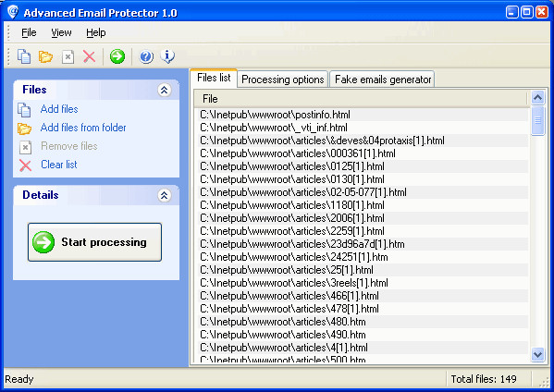The height and width of the screenshot is (392, 554).
Task: Switch to the Processing options tab
Action: click(283, 80)
